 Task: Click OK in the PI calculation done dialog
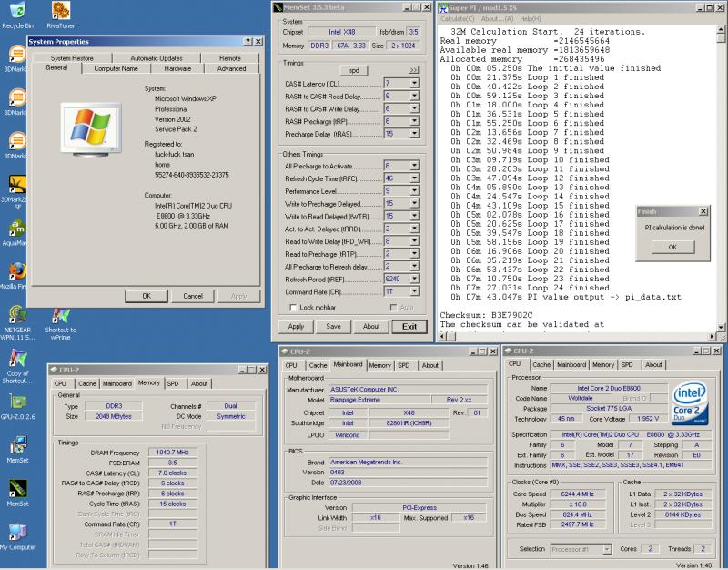pyautogui.click(x=672, y=247)
